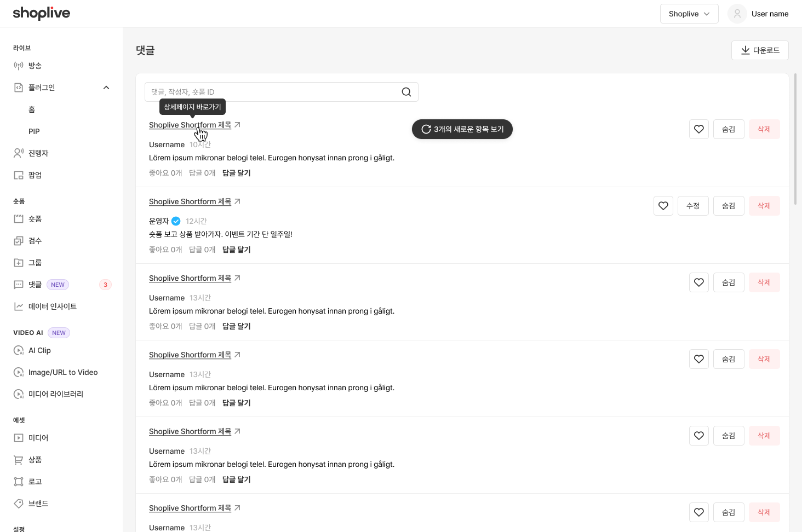Image resolution: width=802 pixels, height=532 pixels.
Task: Click the 미디어 play icon under 에셋
Action: pyautogui.click(x=19, y=438)
